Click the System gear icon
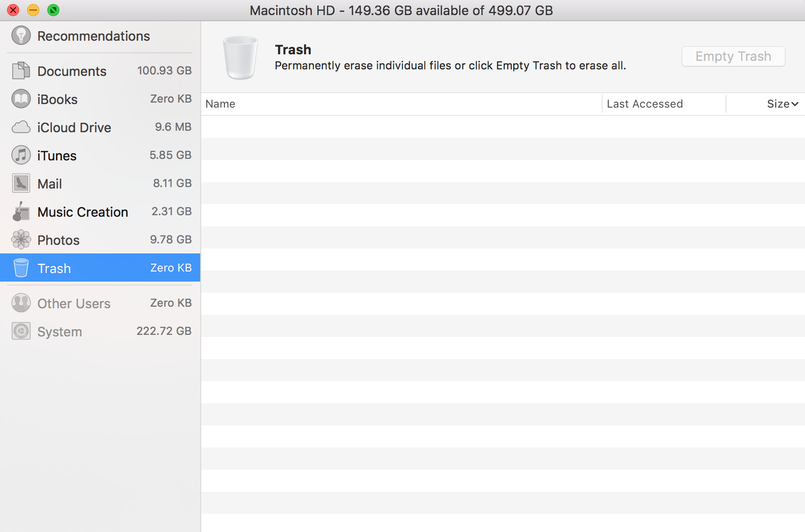 click(x=21, y=331)
